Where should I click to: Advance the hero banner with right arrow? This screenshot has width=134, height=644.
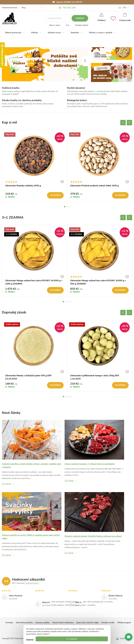coord(85,61)
